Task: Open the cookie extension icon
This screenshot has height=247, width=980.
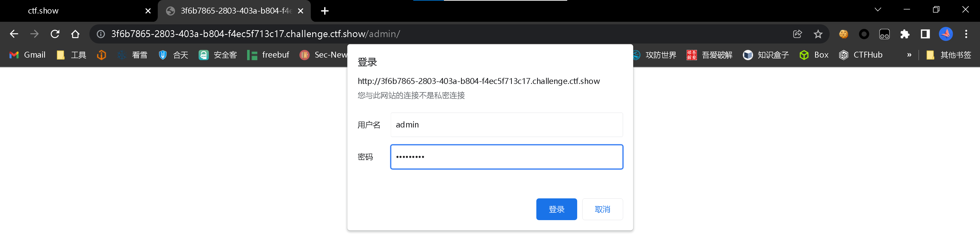Action: coord(843,34)
